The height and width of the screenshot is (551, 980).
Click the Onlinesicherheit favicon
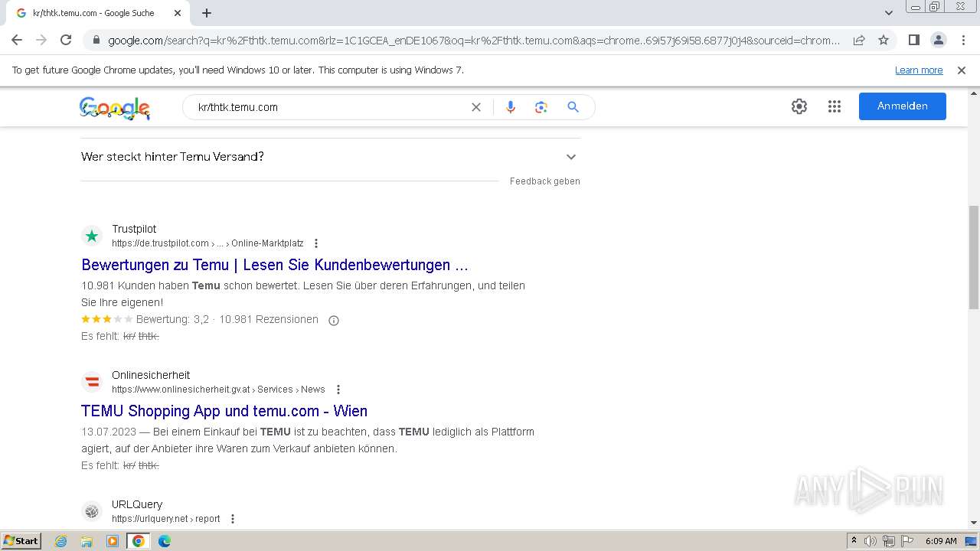[92, 382]
